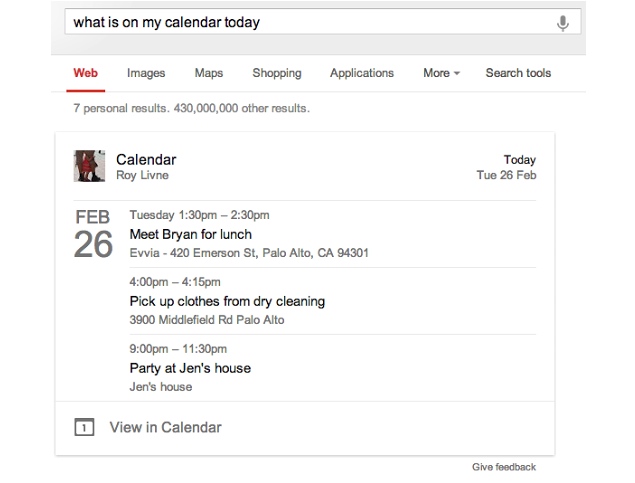Switch to the Maps tab
Image resolution: width=635 pixels, height=483 pixels.
[209, 73]
